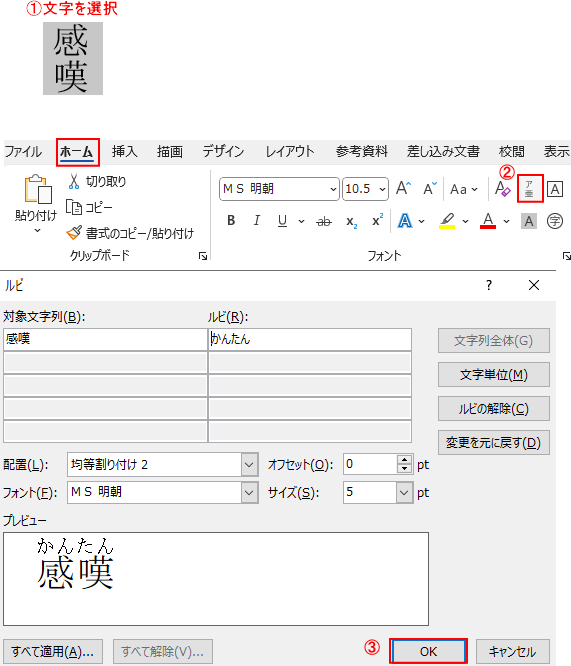Select the Format Painter brush icon
This screenshot has height=666, width=571.
tap(74, 232)
